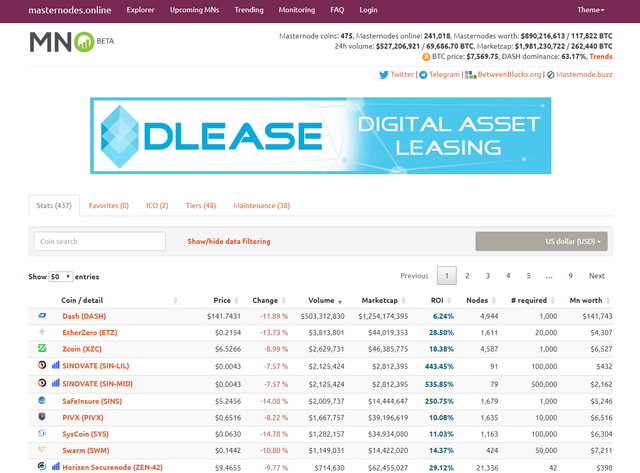Open the Twitter link text
This screenshot has height=473, width=640.
(x=402, y=75)
